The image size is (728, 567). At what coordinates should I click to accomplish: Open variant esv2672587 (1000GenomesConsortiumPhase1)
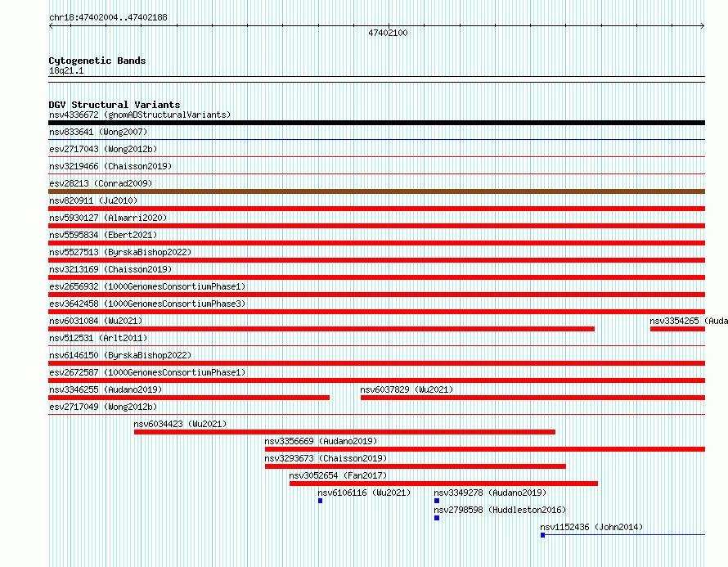coord(147,372)
